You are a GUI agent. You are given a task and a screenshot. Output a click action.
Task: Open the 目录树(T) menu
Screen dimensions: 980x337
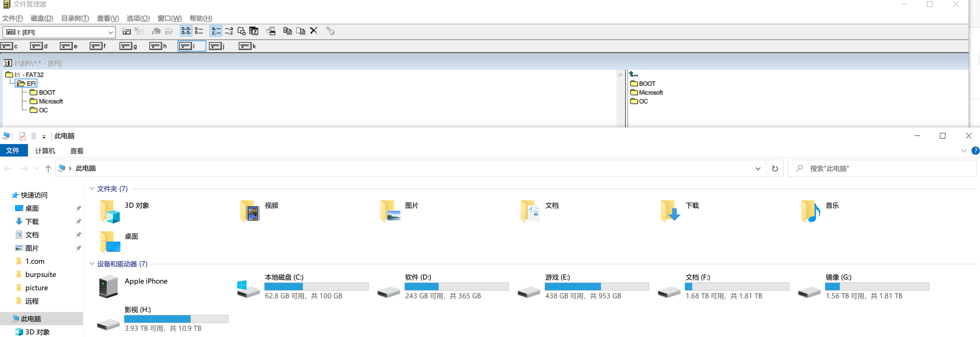[75, 18]
